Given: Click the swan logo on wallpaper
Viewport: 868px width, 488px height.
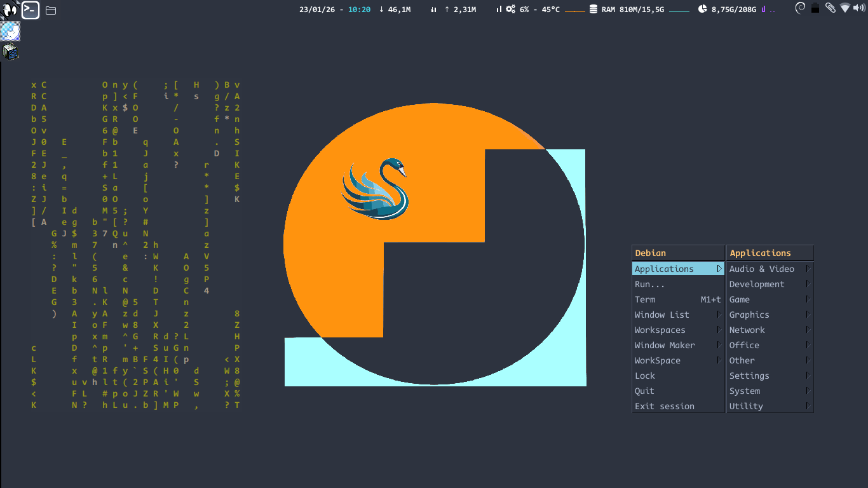Looking at the screenshot, I should point(376,189).
